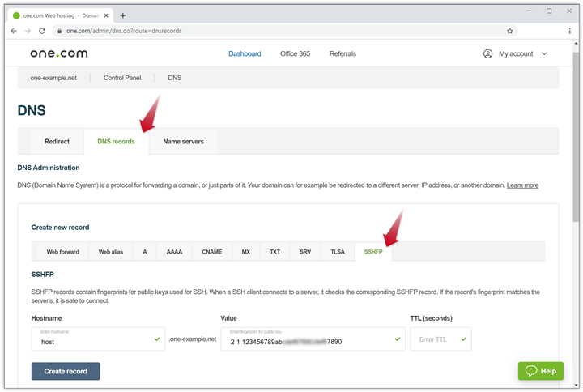Bookmark this page with star icon
The width and height of the screenshot is (583, 392).
509,31
